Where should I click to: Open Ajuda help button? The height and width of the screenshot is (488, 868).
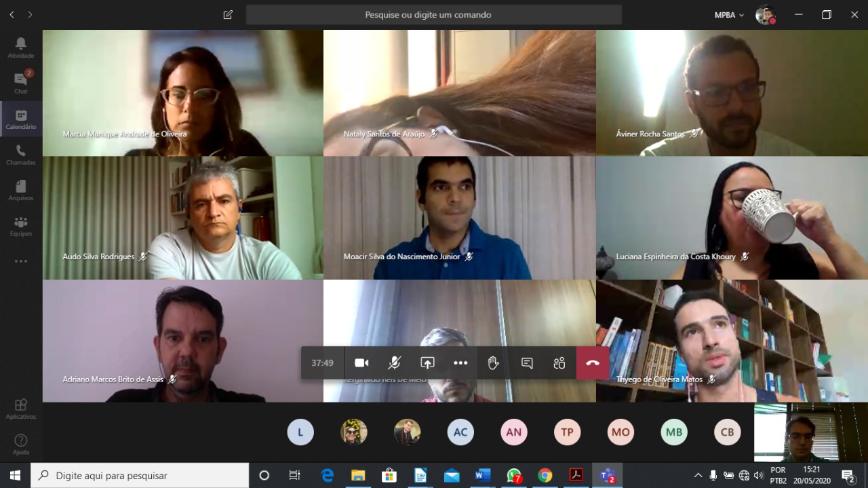pos(21,445)
